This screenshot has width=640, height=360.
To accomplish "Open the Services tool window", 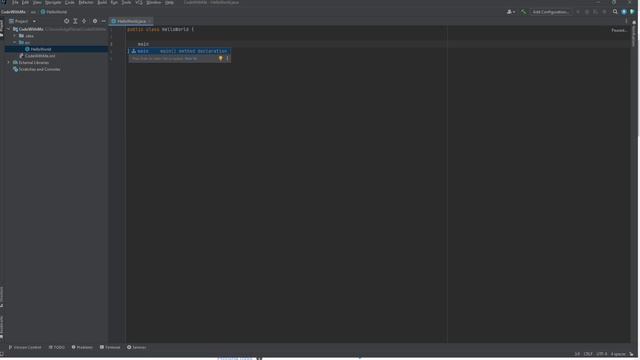I will click(136, 347).
